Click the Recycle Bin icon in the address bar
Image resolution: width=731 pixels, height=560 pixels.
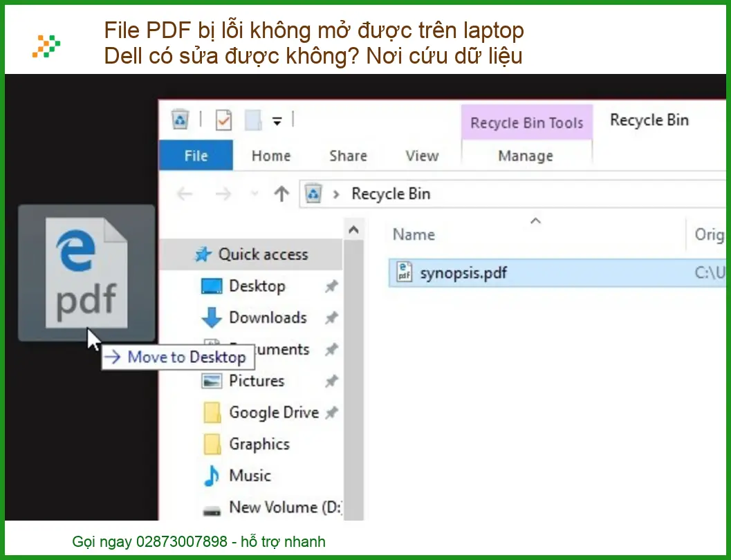point(314,194)
